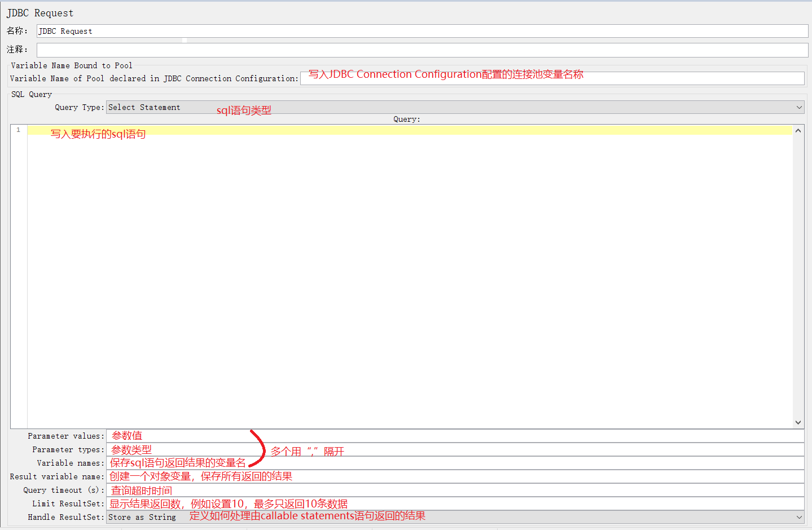
Task: Open the Query Type dropdown
Action: point(455,107)
